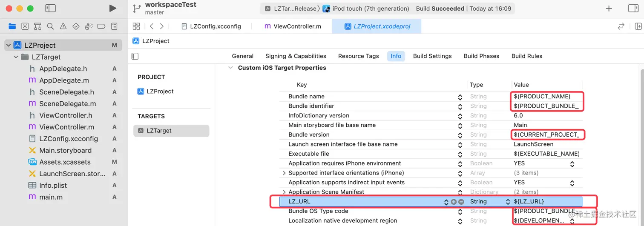Switch to the LZConfig.xcconfig editor tab

[211, 26]
